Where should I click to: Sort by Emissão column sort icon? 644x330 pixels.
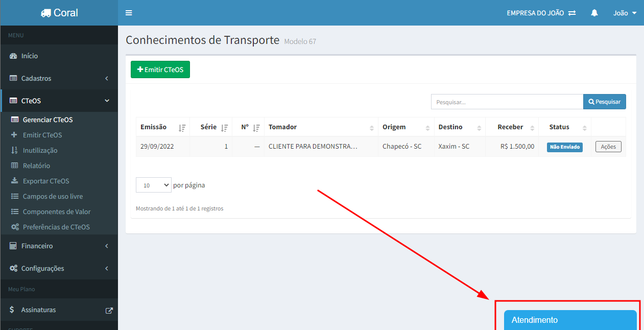click(x=182, y=128)
